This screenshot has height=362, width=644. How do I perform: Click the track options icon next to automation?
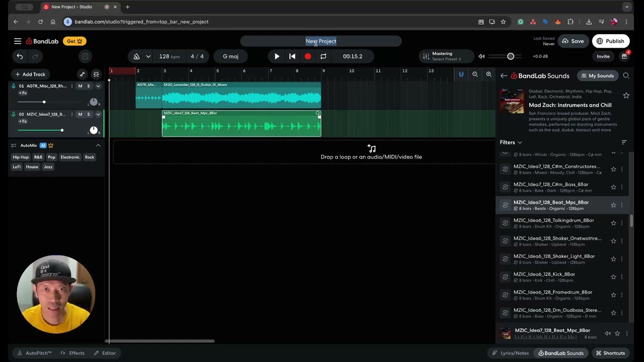coord(96,74)
